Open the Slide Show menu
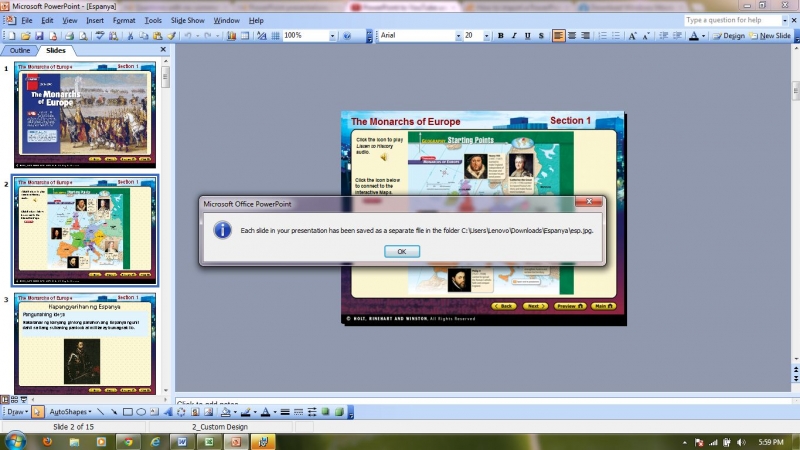 point(188,20)
